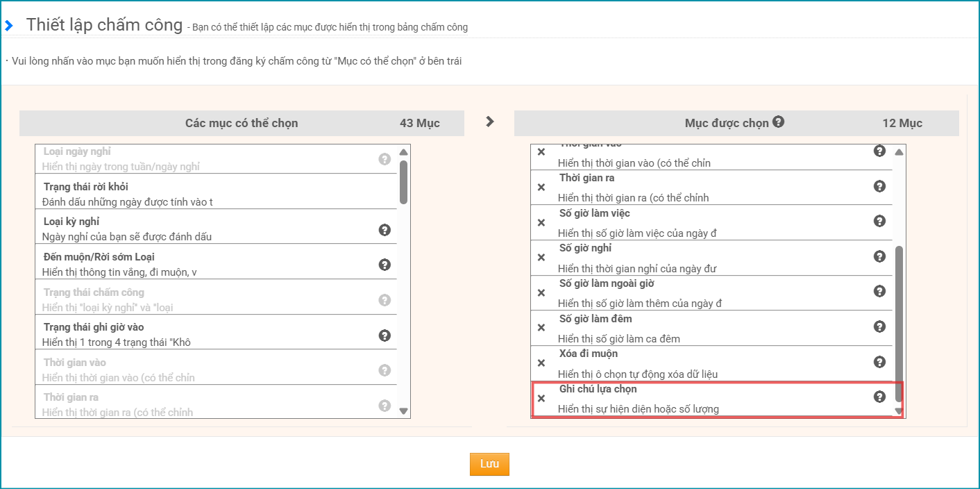Screen dimensions: 980x489
Task: Remove "Xóa đi muộn" with its X icon
Action: coord(541,363)
